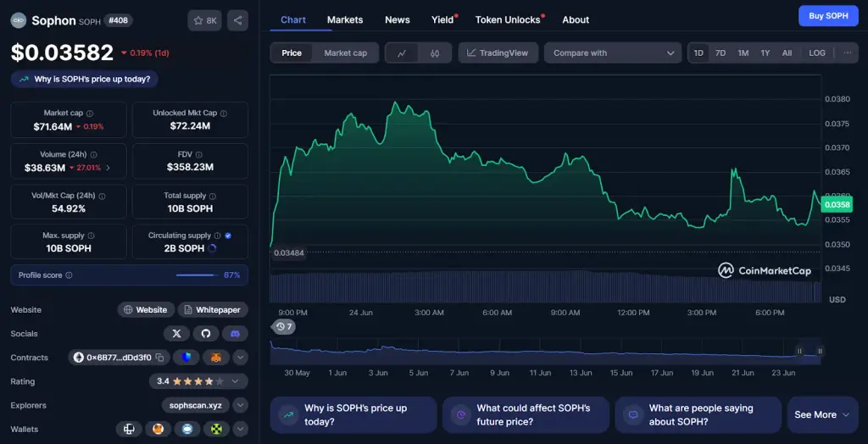The width and height of the screenshot is (868, 444).
Task: Click the Circulating supply info icon
Action: coord(218,236)
